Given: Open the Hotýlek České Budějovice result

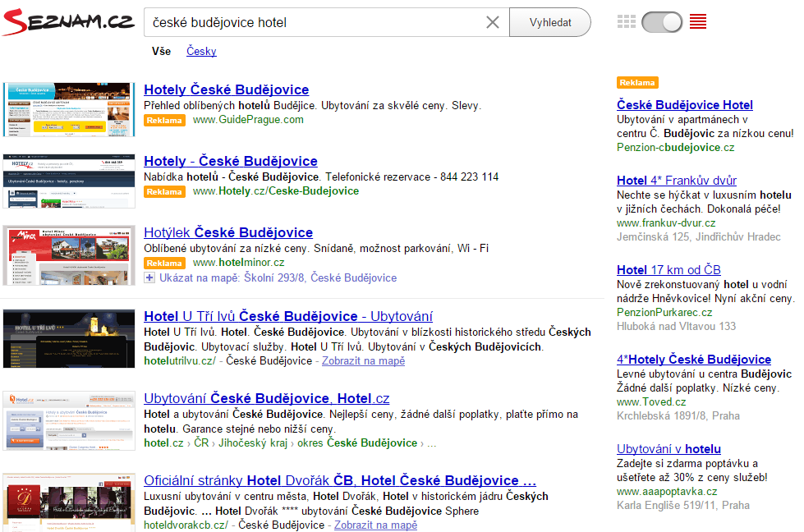Looking at the screenshot, I should pos(228,232).
